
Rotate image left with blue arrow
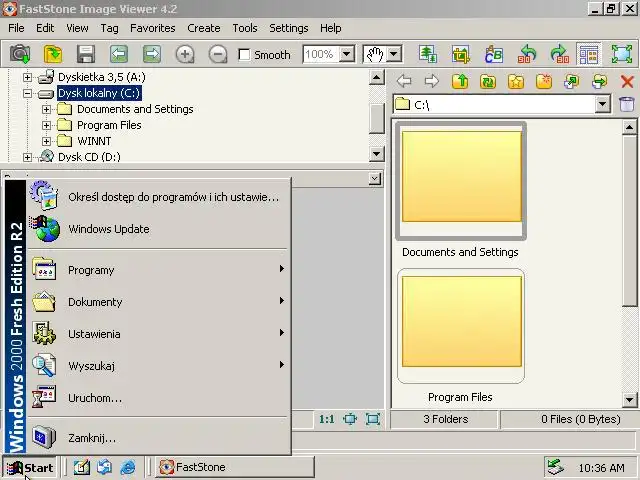527,54
